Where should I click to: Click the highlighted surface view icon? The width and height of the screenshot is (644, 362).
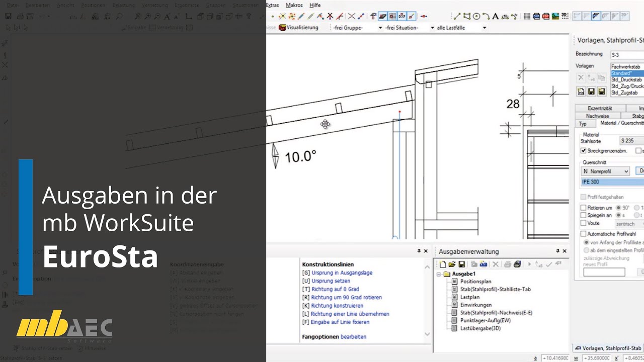pyautogui.click(x=383, y=16)
